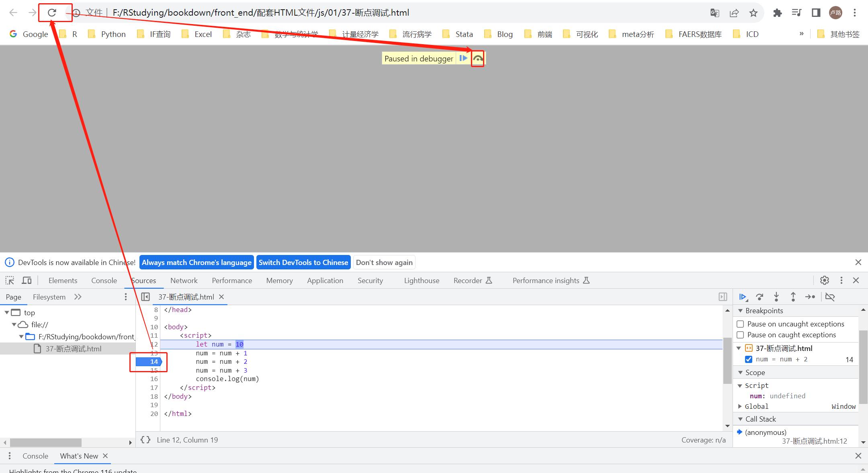Deactivate breakpoints icon

point(830,297)
